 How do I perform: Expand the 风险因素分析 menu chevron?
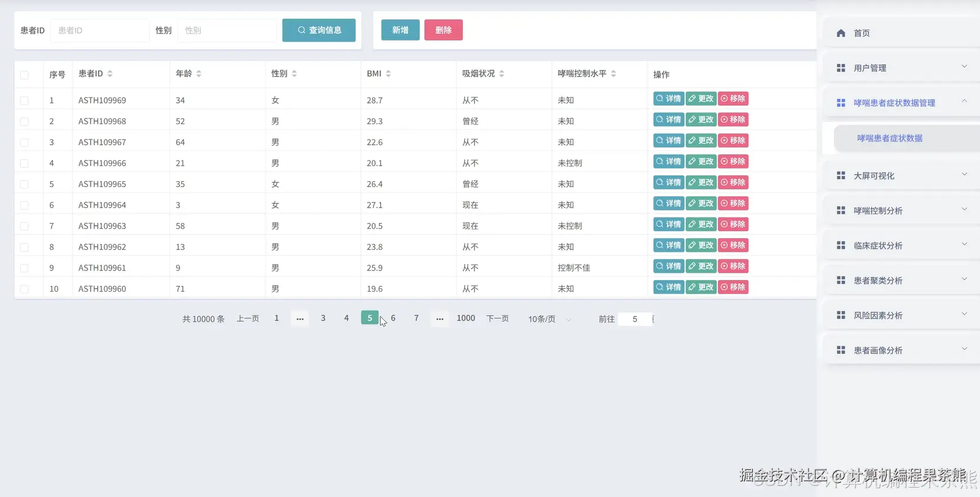point(964,313)
